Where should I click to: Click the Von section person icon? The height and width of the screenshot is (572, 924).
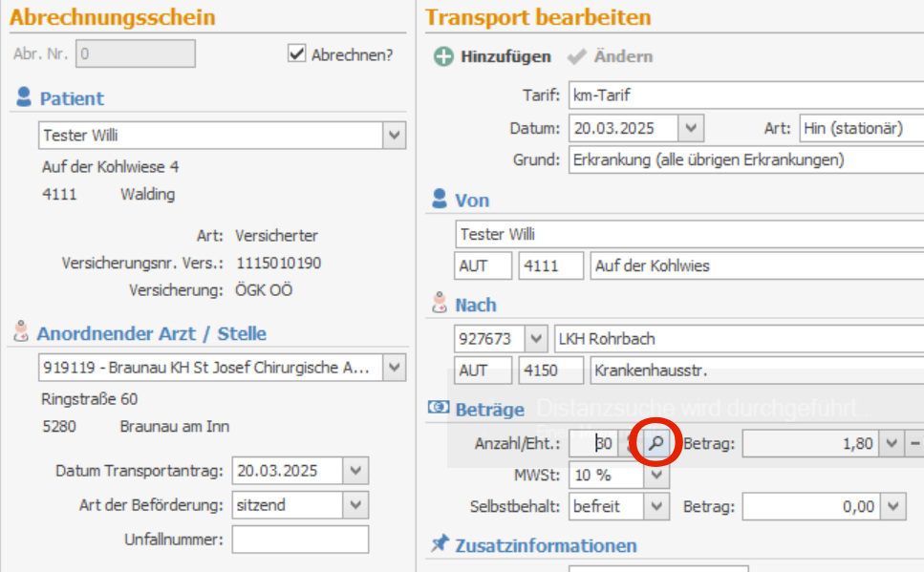(439, 199)
